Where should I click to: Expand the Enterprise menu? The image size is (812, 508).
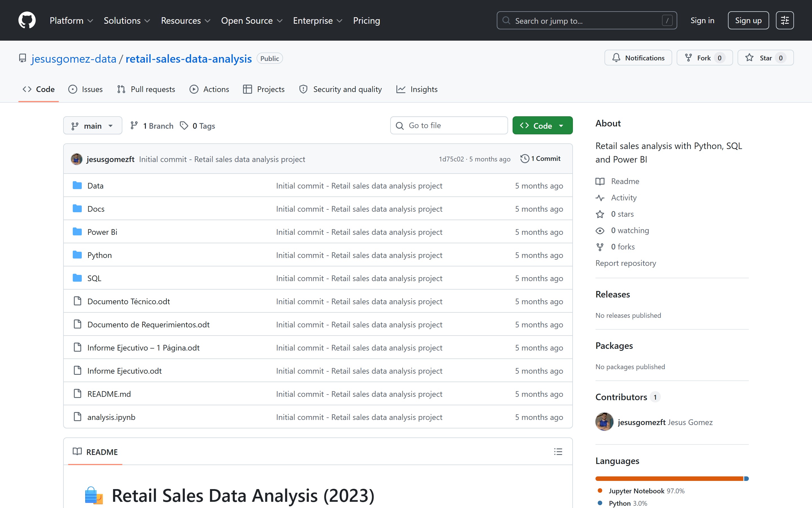coord(317,21)
